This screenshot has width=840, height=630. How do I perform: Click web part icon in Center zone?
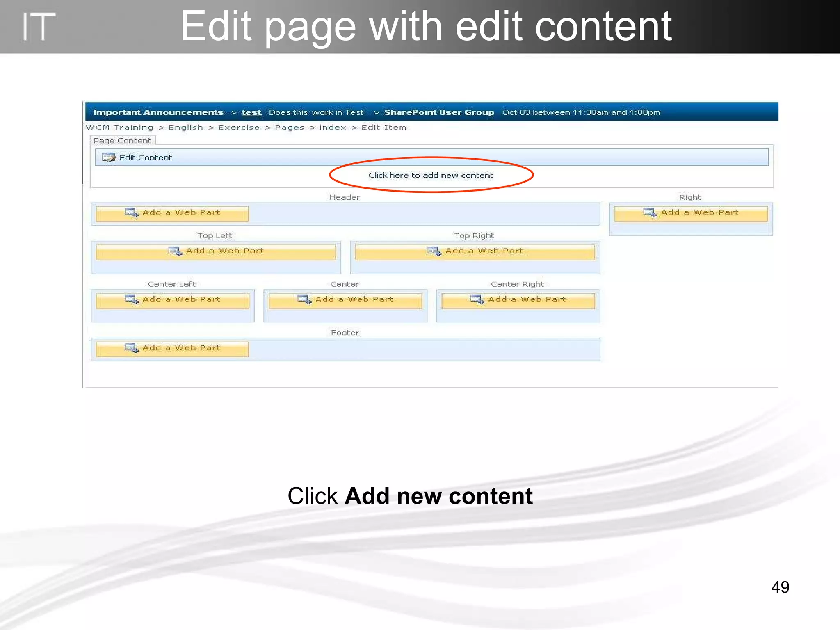pos(304,299)
